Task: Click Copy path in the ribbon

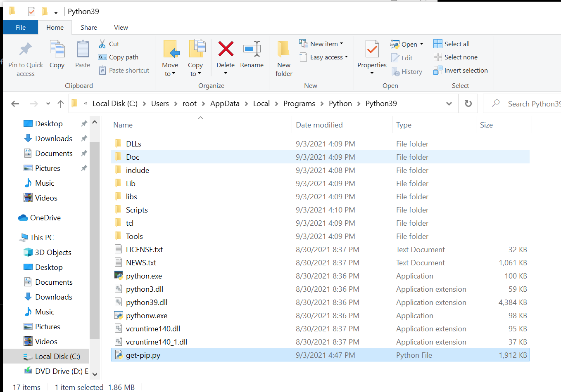Action: 118,57
